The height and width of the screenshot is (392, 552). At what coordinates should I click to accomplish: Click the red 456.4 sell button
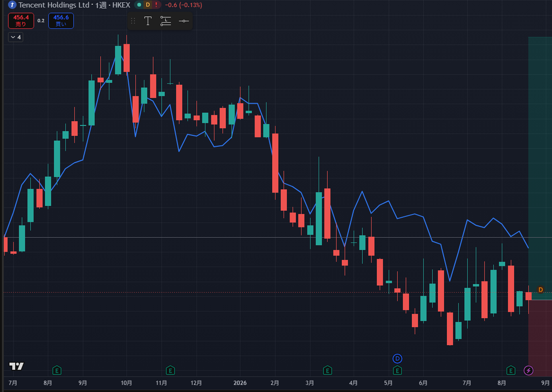click(21, 21)
